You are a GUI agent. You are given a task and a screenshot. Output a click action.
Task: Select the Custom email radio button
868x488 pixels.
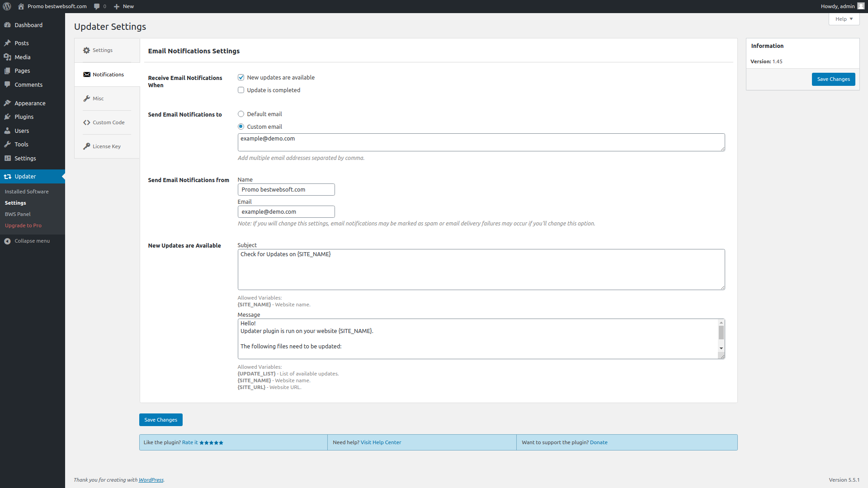tap(240, 127)
